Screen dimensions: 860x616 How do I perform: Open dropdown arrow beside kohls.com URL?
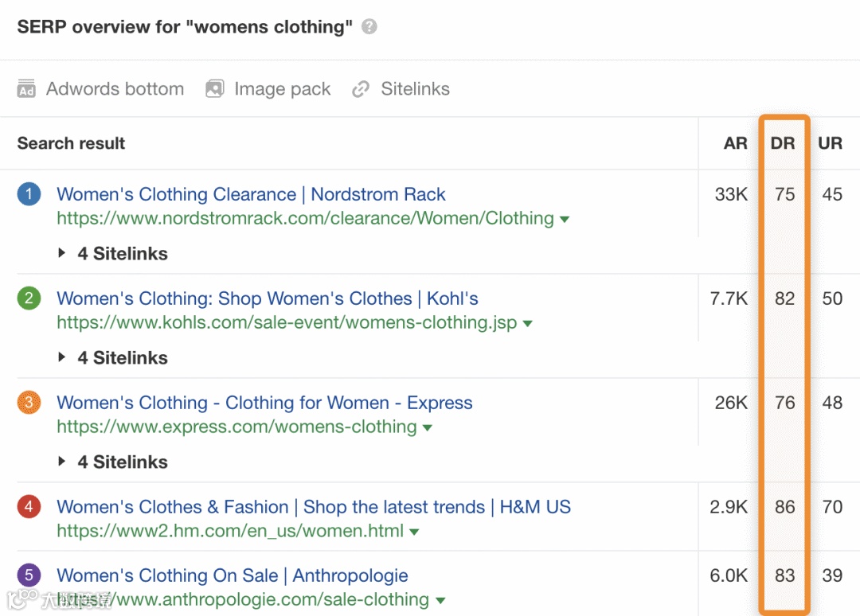pos(527,324)
